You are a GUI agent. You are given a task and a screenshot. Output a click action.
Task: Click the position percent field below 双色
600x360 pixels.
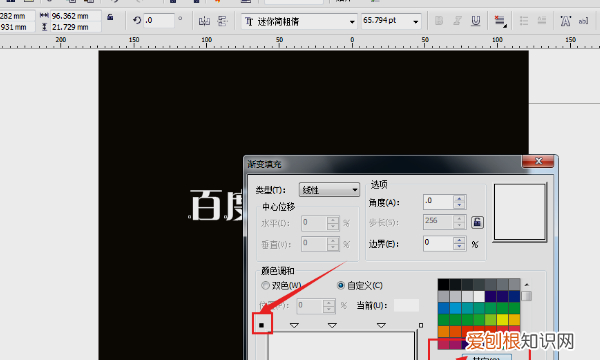pyautogui.click(x=310, y=306)
